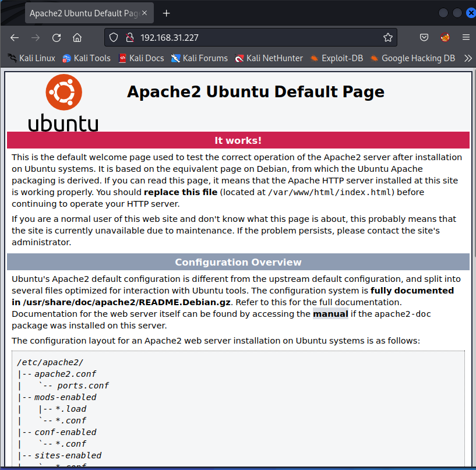Click the 'It works!' heading banner
The image size is (476, 470).
[x=238, y=140]
